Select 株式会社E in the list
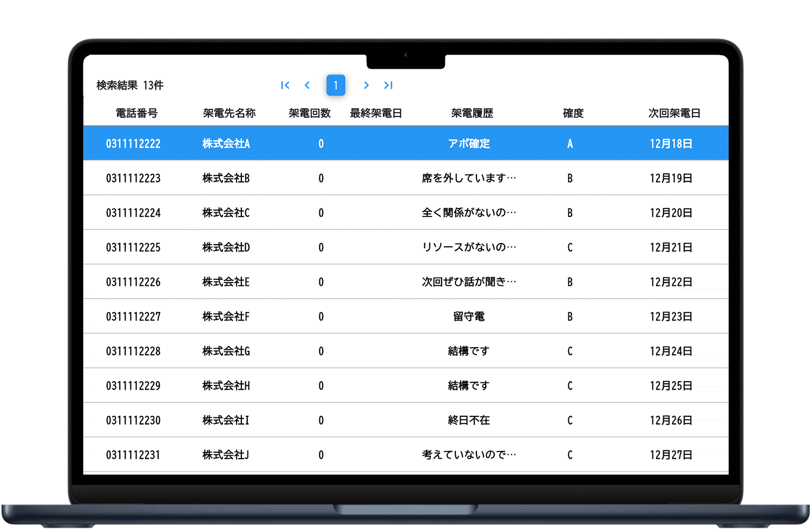Screen dimensions: 812x530 point(226,283)
